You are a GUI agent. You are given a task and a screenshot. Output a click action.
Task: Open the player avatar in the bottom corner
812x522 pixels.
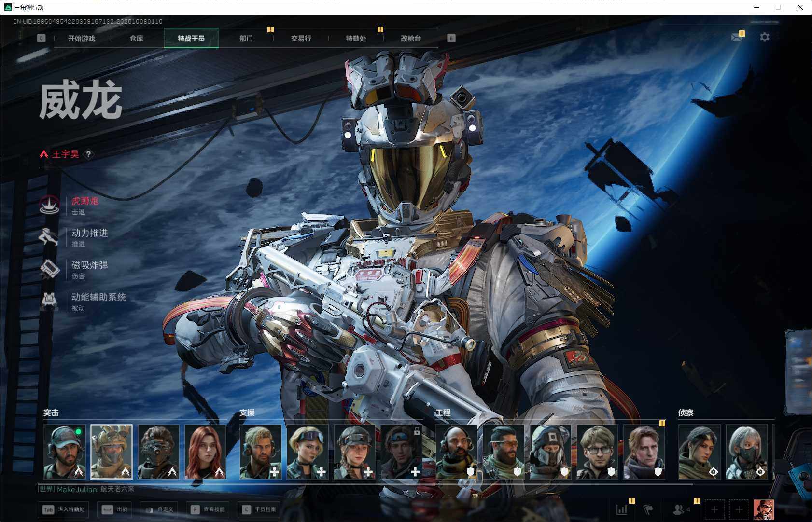click(x=764, y=509)
